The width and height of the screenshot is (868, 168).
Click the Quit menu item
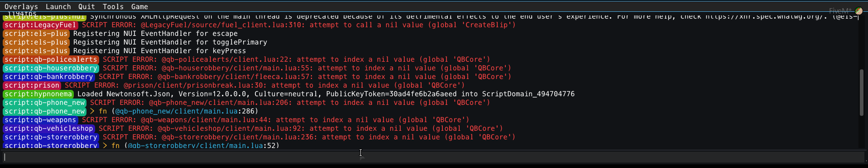(x=86, y=7)
